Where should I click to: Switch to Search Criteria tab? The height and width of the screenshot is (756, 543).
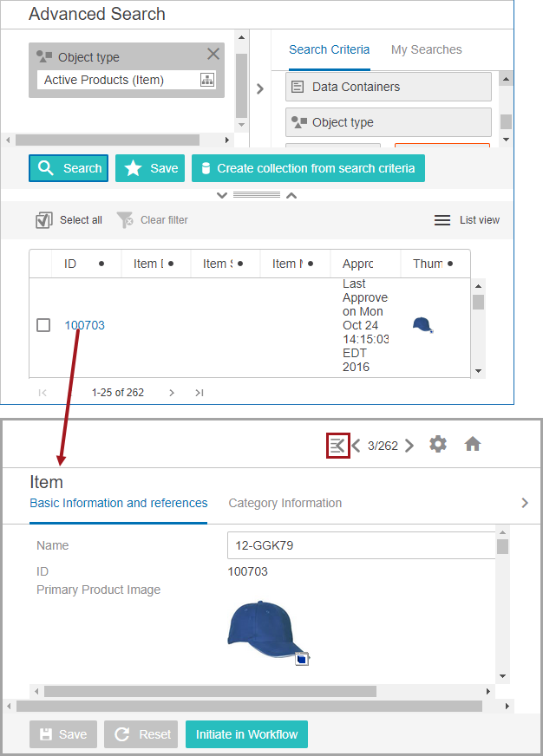[330, 49]
